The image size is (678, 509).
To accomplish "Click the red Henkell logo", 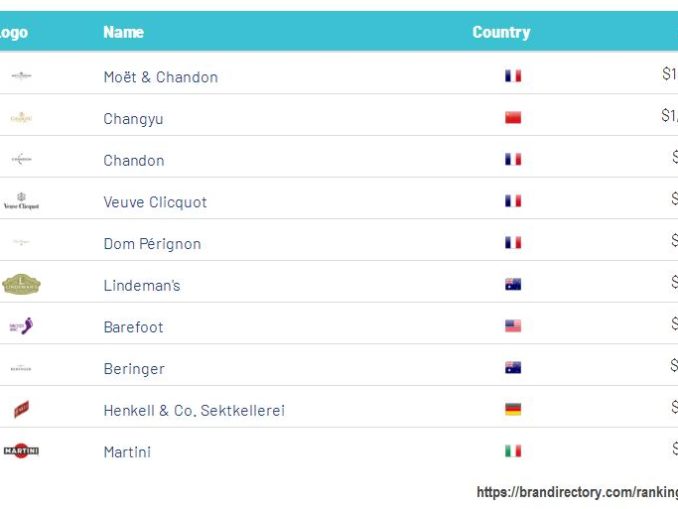I will 21,409.
